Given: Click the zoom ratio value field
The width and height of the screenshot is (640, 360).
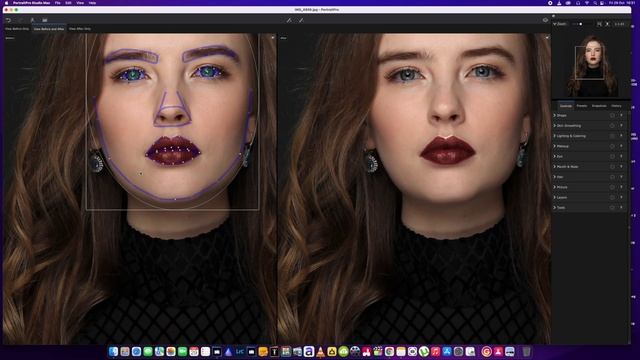Looking at the screenshot, I should (x=619, y=24).
